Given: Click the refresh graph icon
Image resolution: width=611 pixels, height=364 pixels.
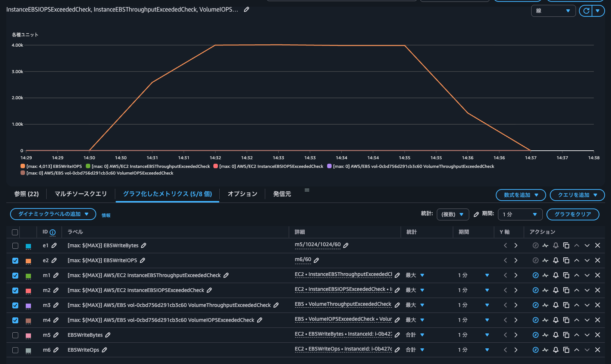Looking at the screenshot, I should (586, 11).
